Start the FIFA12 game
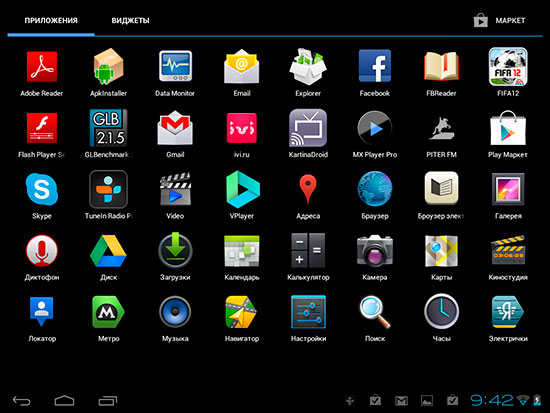Image resolution: width=550 pixels, height=413 pixels. pos(508,67)
